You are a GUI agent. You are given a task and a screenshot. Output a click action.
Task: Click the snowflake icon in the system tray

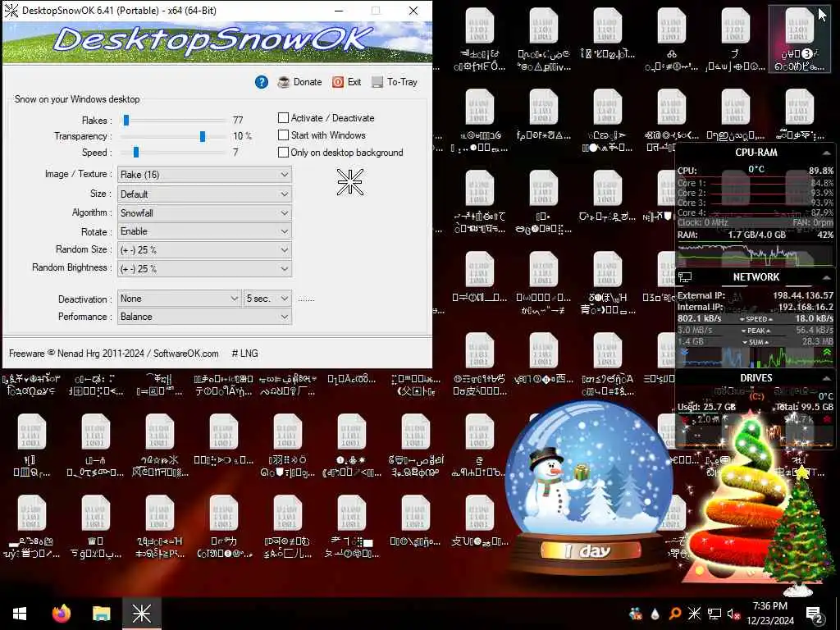point(694,614)
